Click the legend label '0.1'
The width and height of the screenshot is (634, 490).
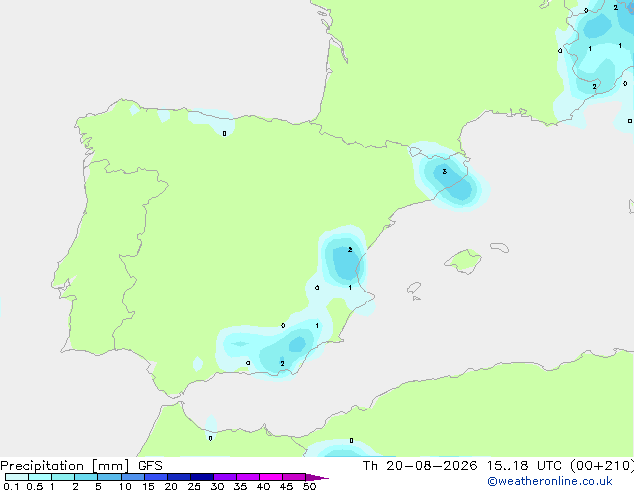pyautogui.click(x=11, y=486)
